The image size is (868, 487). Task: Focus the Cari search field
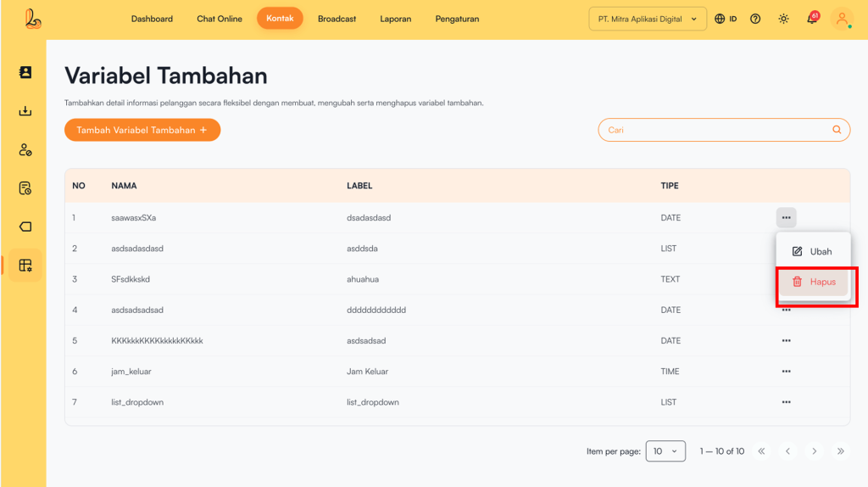(x=716, y=130)
